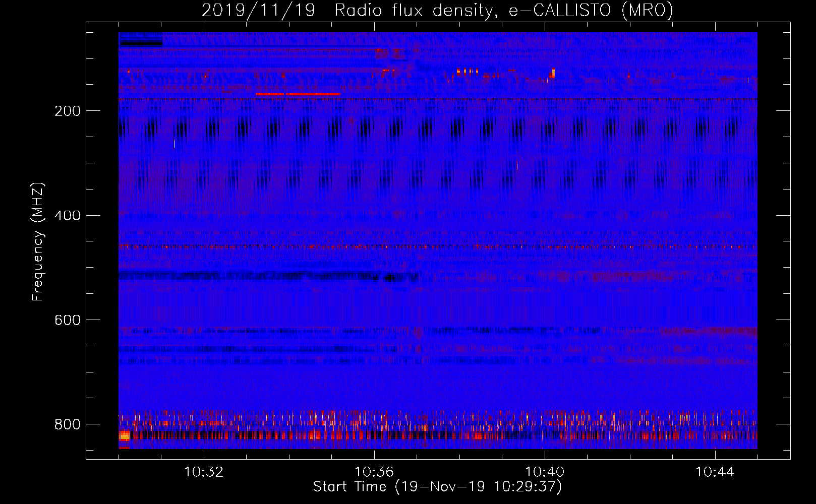Viewport: 816px width, 504px height.
Task: Click the 800 frequency tick label
Action: [x=68, y=424]
